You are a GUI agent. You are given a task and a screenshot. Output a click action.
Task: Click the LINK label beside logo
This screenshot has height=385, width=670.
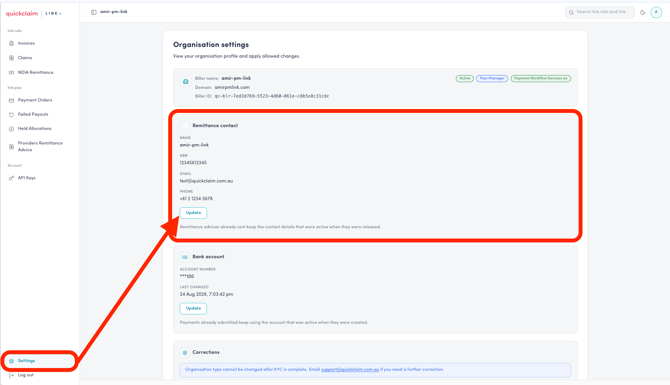[x=53, y=14]
